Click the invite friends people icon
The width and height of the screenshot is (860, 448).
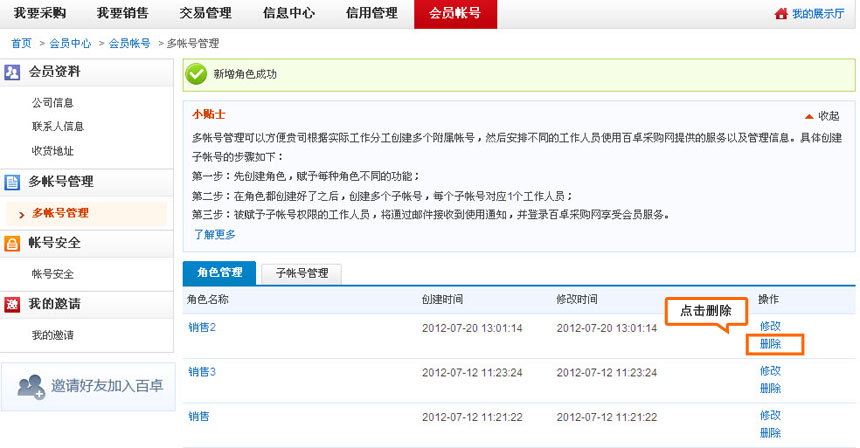pyautogui.click(x=31, y=386)
